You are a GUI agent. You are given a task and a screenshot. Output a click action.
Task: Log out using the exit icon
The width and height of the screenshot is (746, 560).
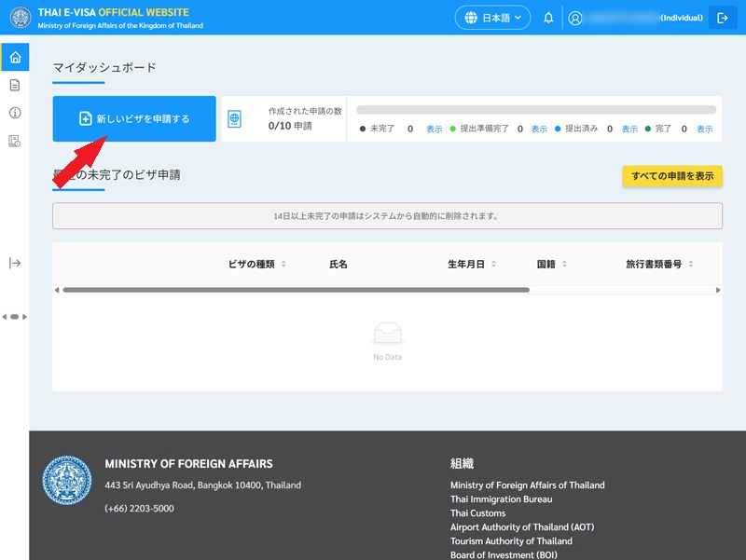pyautogui.click(x=722, y=18)
